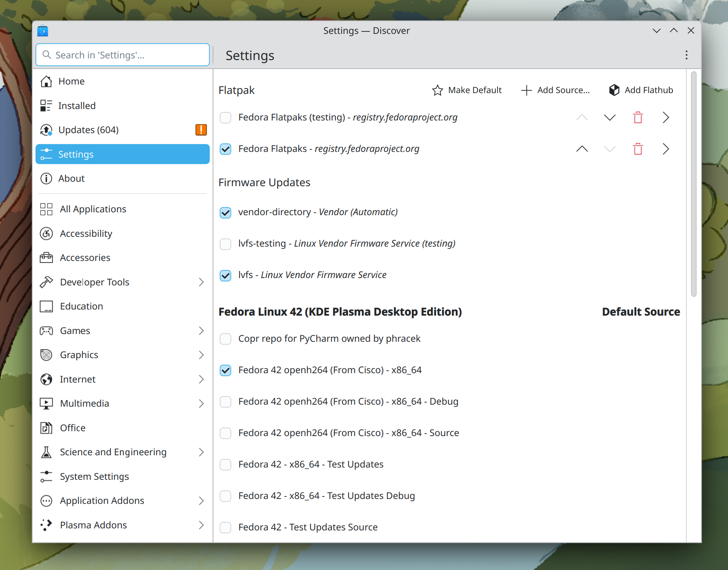The width and height of the screenshot is (728, 570).
Task: Click the vertical scrollbar in sources list
Action: (694, 184)
